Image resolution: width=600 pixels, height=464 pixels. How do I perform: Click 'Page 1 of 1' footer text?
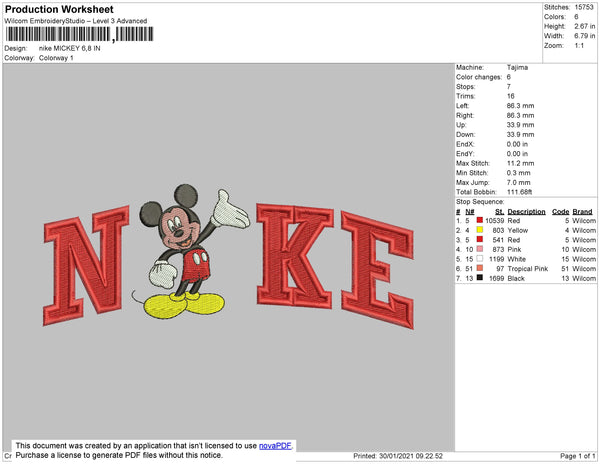tap(578, 456)
